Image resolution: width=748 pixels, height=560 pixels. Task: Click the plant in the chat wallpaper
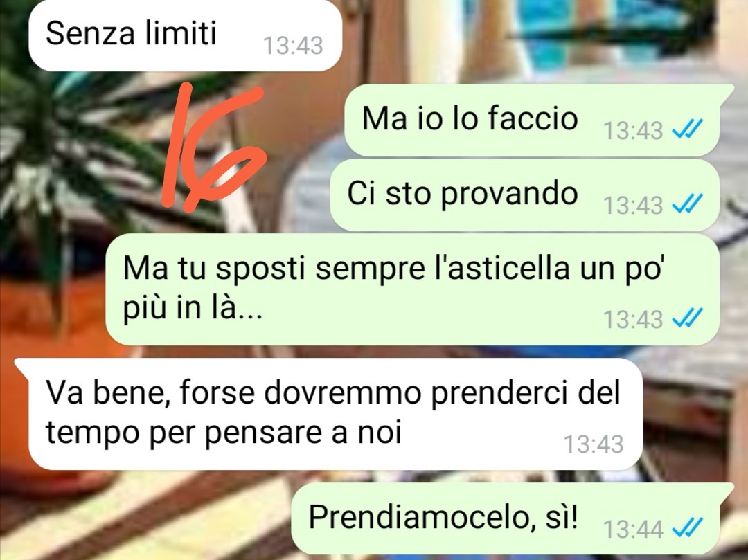point(71,157)
